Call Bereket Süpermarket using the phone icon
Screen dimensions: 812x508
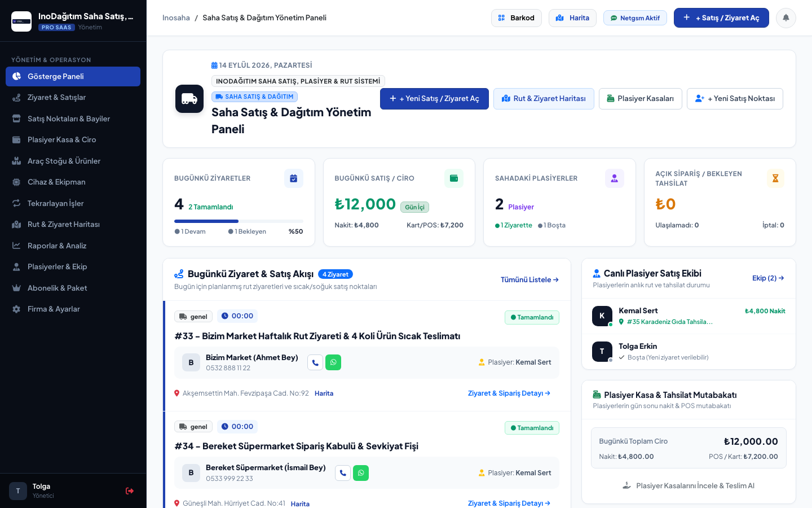coord(343,473)
